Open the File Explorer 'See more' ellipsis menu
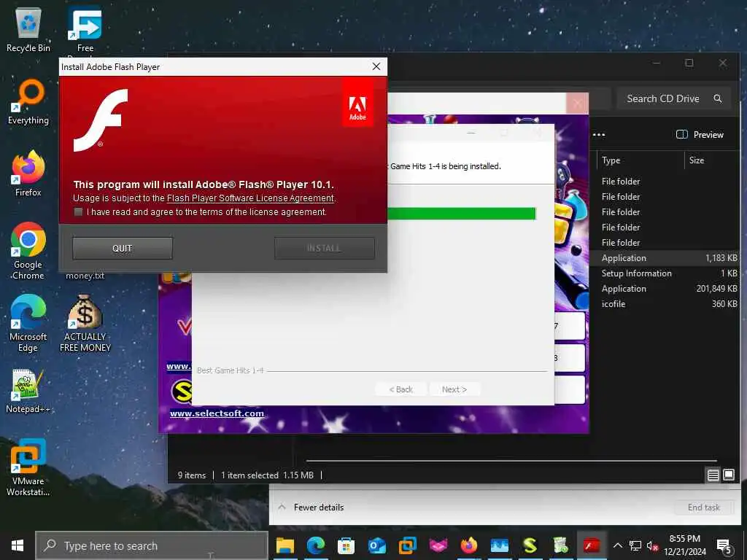Viewport: 747px width, 560px height. (x=599, y=135)
